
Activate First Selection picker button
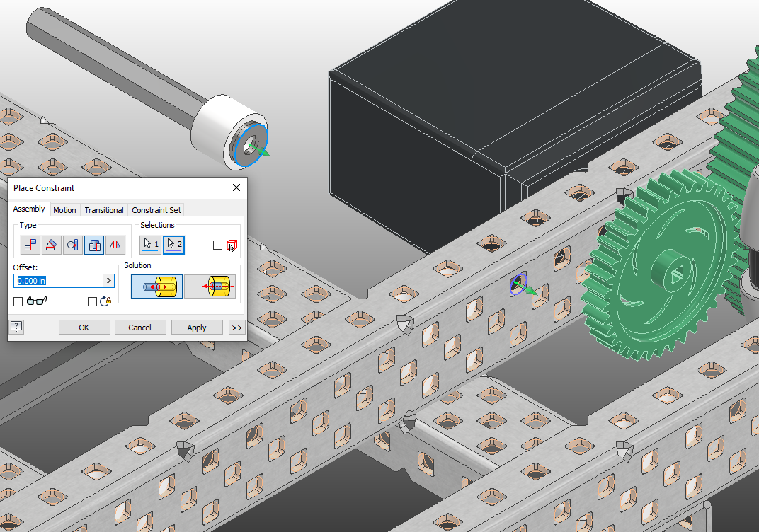coord(150,245)
